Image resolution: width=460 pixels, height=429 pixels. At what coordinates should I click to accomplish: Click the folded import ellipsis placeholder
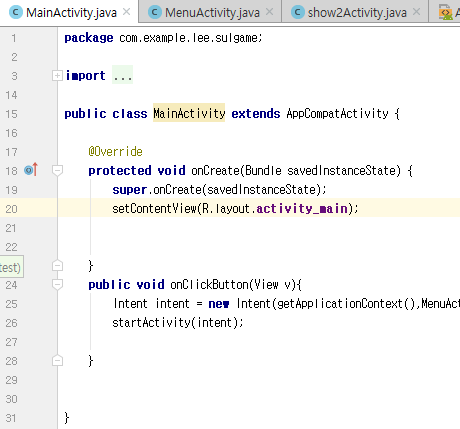click(x=122, y=75)
